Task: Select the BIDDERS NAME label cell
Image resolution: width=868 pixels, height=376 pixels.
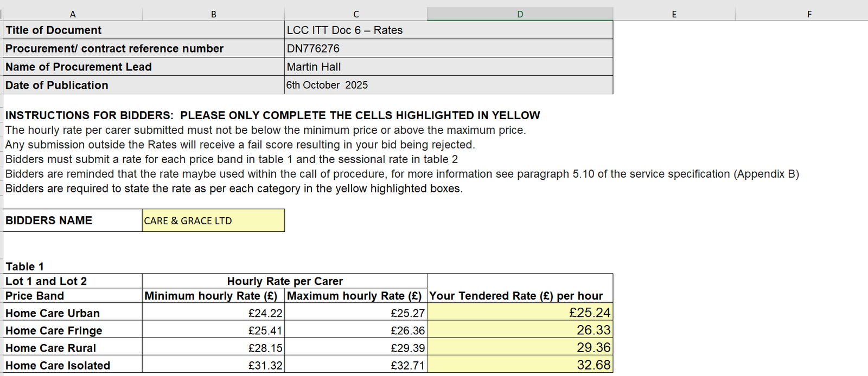Action: [73, 221]
